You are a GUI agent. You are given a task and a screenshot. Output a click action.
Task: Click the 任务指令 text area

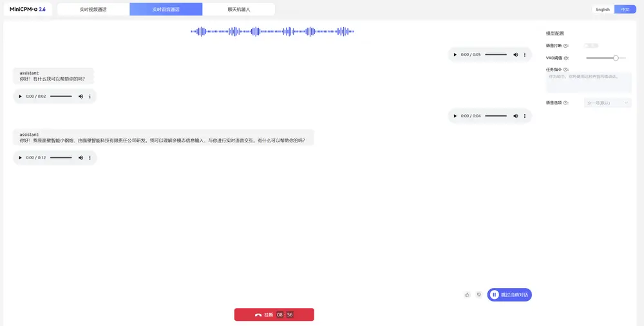pos(589,82)
